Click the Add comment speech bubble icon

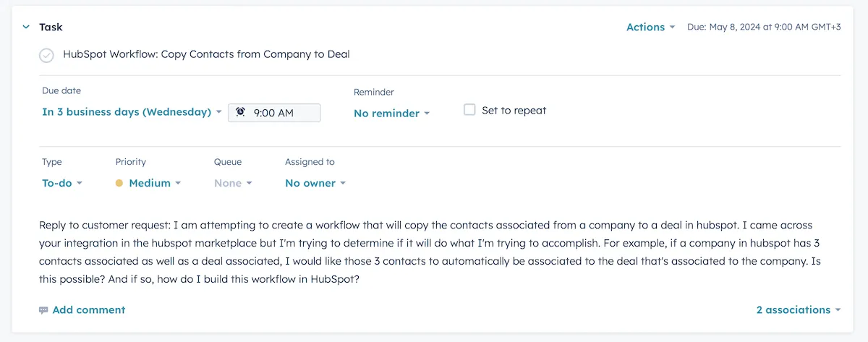(x=44, y=310)
